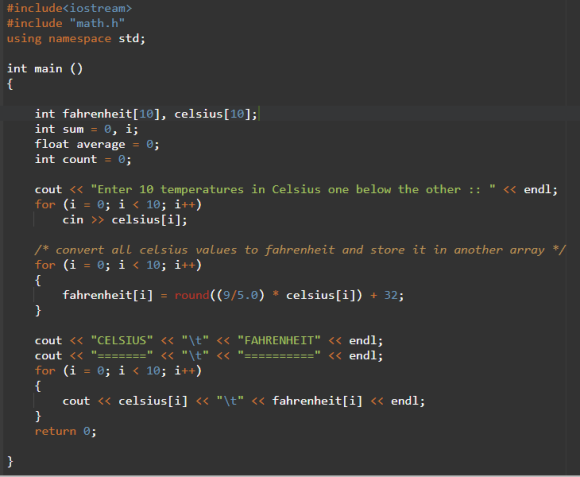The height and width of the screenshot is (477, 580).
Task: Place cursor after celsius[10]; declaration
Action: click(258, 114)
